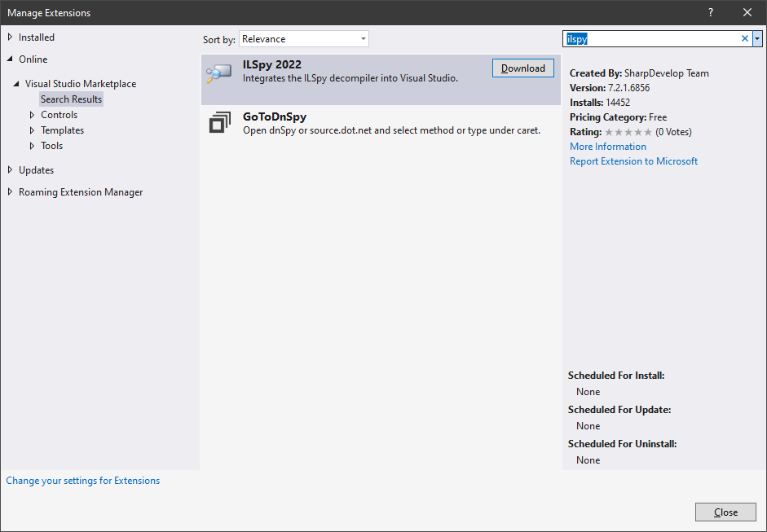The image size is (767, 532).
Task: Select Visual Studio Marketplace label
Action: click(x=81, y=84)
